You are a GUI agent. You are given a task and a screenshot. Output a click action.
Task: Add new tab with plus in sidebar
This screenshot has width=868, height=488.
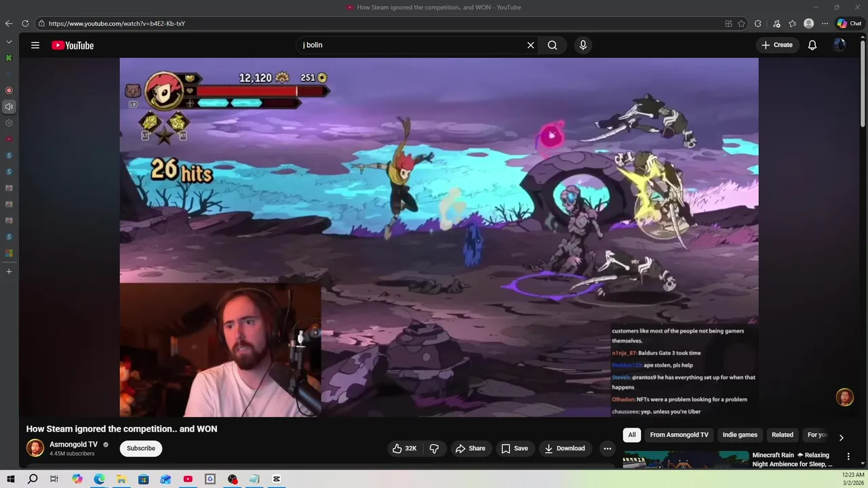coord(9,272)
